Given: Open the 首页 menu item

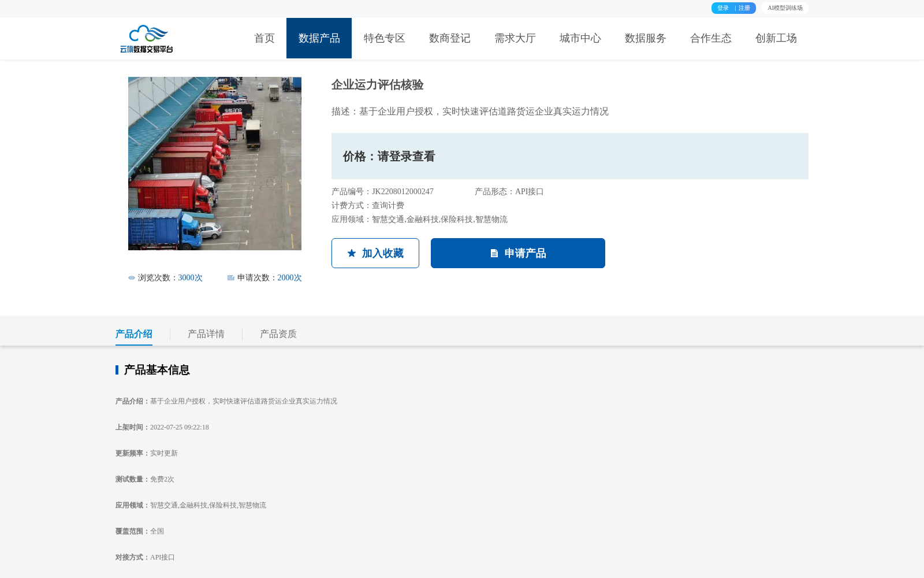Looking at the screenshot, I should (x=264, y=38).
